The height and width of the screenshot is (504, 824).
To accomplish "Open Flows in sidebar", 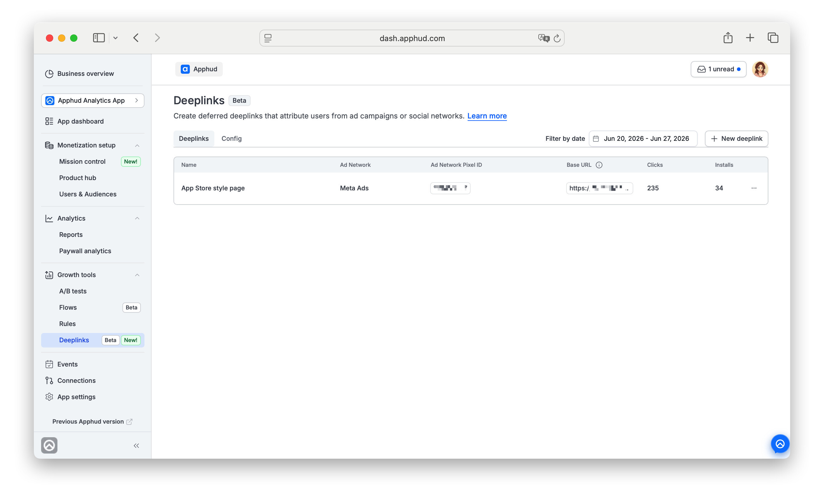I will [68, 308].
